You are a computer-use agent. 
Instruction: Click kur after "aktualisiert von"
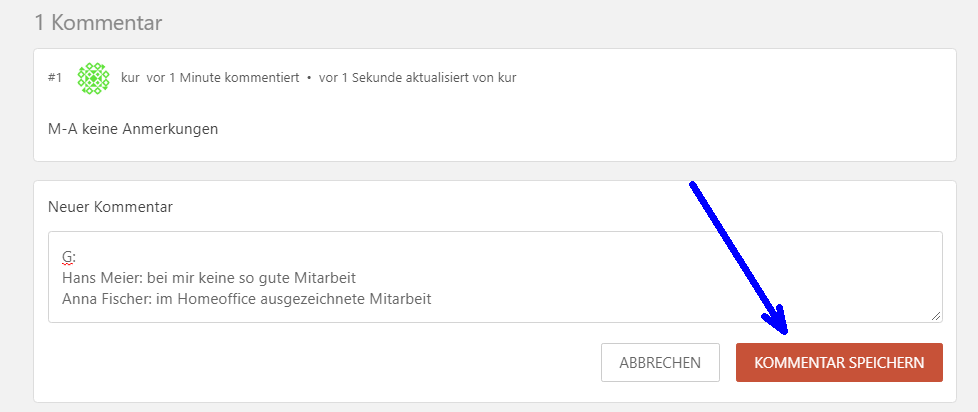coord(506,78)
